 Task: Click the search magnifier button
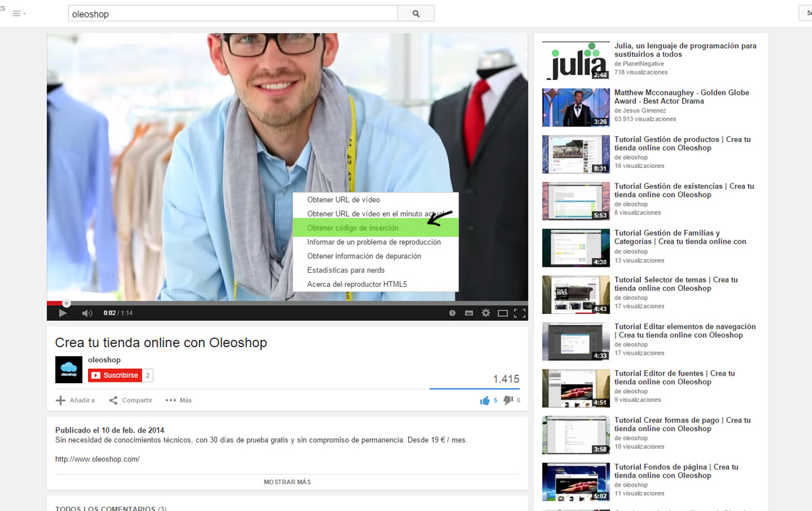click(x=416, y=14)
